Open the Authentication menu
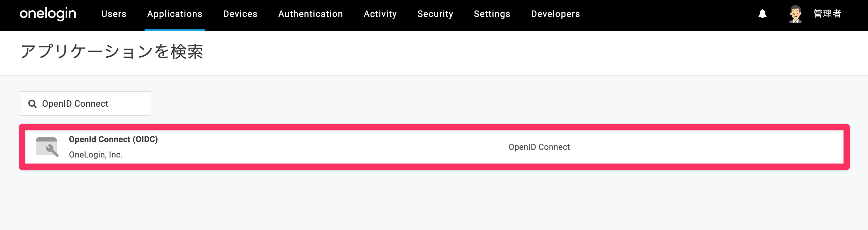The image size is (868, 230). (310, 14)
